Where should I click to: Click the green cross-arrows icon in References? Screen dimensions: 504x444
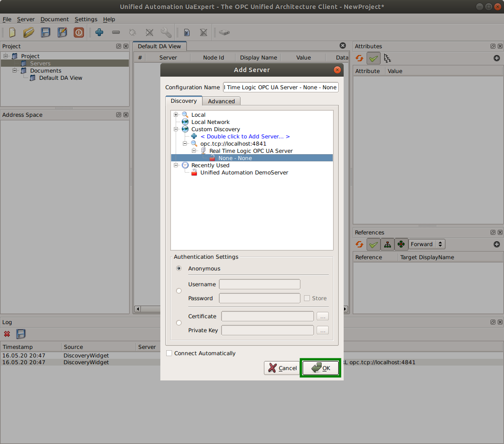click(x=401, y=244)
